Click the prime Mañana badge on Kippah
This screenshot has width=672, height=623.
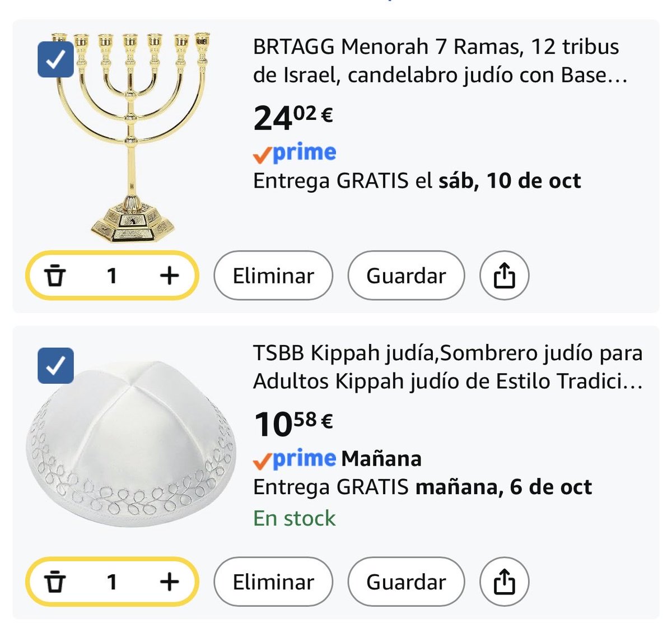click(x=337, y=459)
